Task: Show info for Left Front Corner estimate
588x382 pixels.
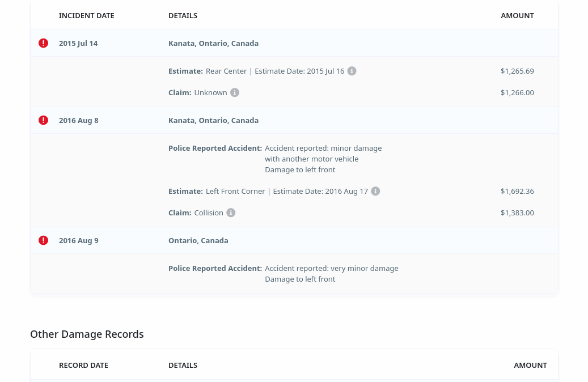Action: (x=375, y=191)
